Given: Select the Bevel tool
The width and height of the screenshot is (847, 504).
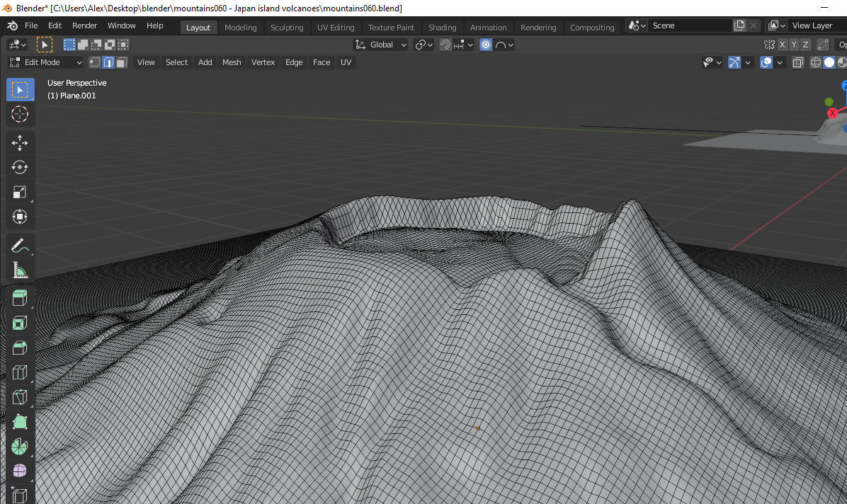Looking at the screenshot, I should point(20,348).
